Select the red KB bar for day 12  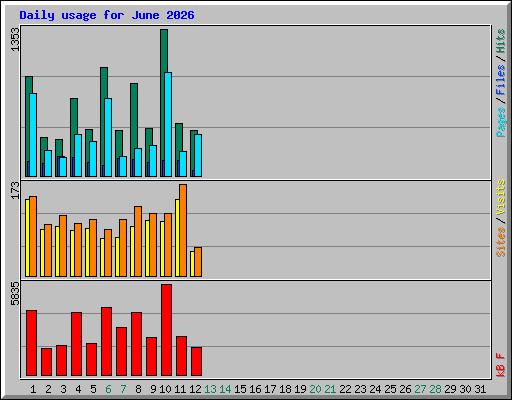tap(196, 361)
